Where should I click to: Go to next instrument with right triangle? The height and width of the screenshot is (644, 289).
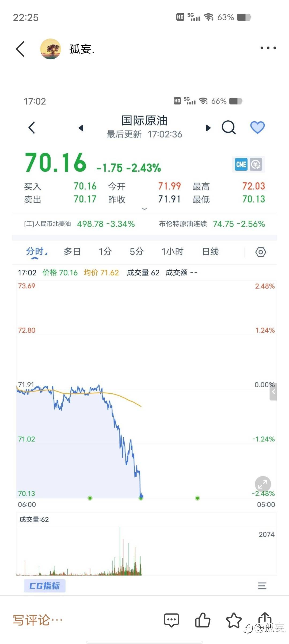coord(208,128)
